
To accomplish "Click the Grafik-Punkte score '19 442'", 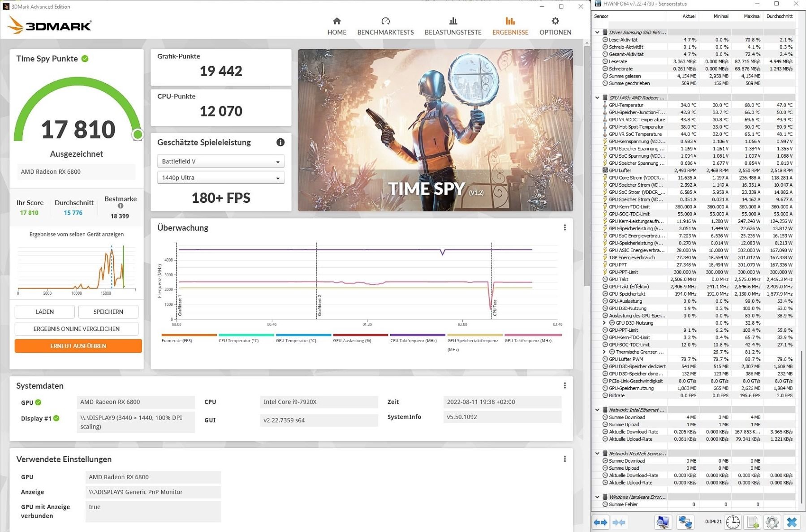I will tap(221, 71).
